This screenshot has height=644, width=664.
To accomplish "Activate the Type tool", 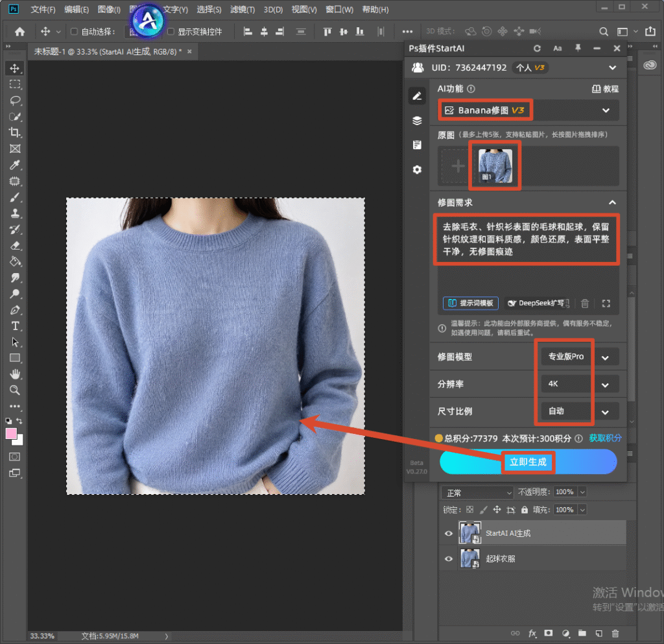I will click(x=15, y=326).
